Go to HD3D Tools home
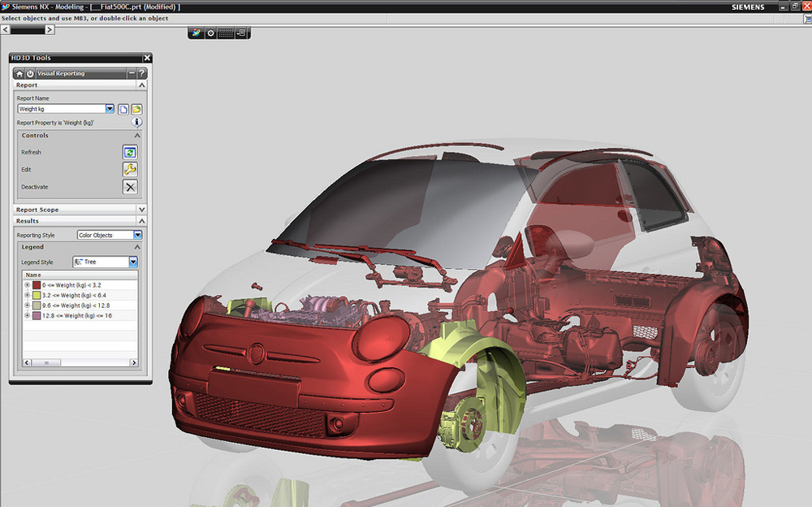Image resolution: width=812 pixels, height=507 pixels. [19, 74]
